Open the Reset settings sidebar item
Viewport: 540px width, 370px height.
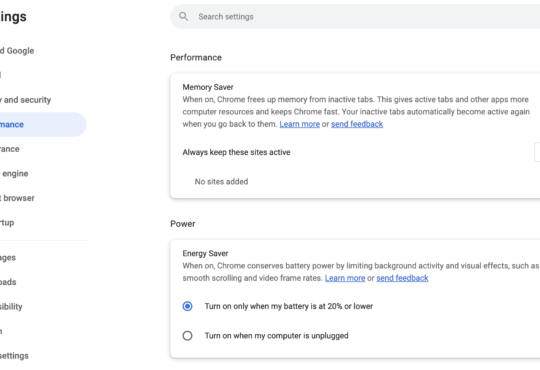click(x=14, y=356)
